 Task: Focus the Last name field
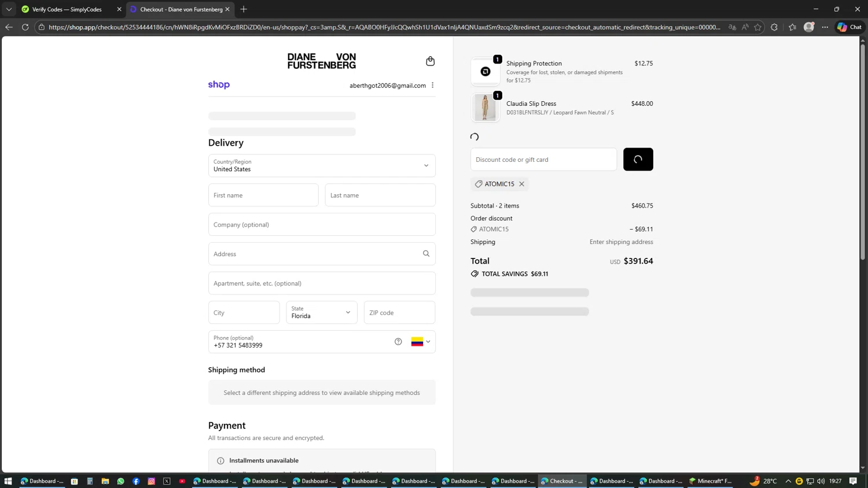coord(380,195)
